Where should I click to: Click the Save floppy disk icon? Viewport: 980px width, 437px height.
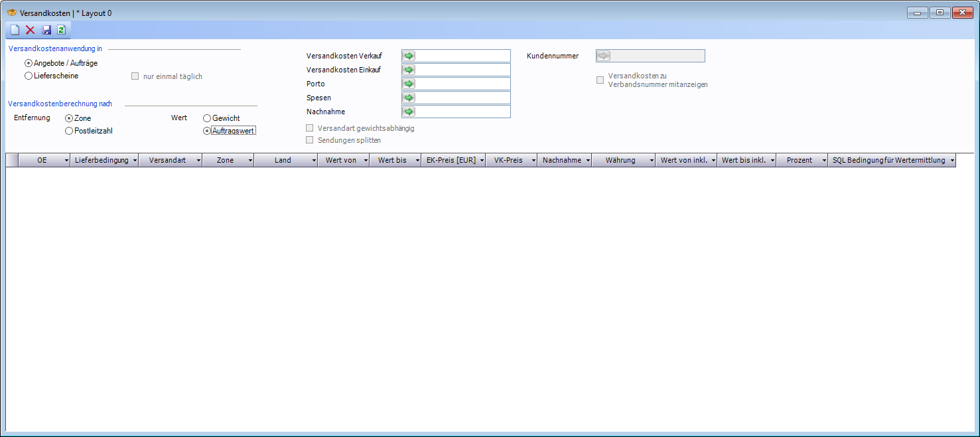coord(46,30)
